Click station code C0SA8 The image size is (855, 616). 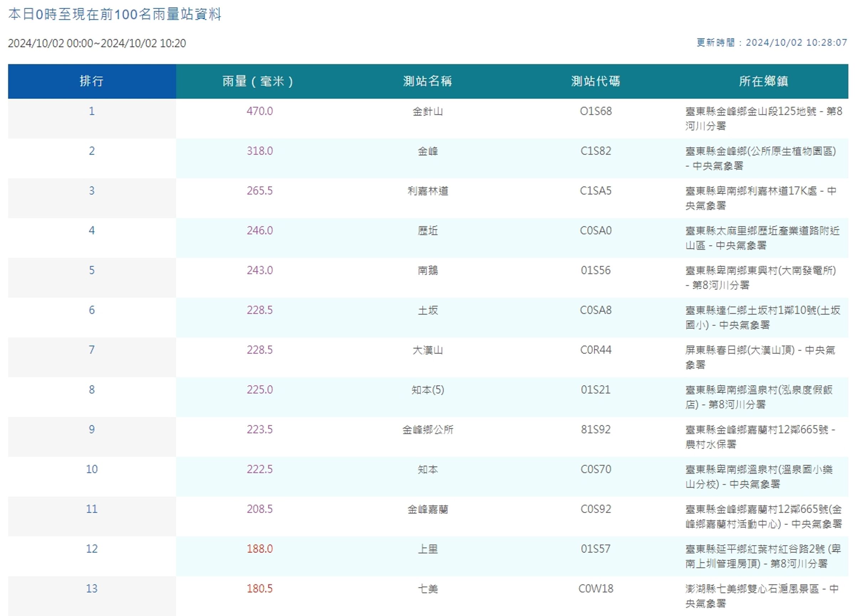(596, 310)
